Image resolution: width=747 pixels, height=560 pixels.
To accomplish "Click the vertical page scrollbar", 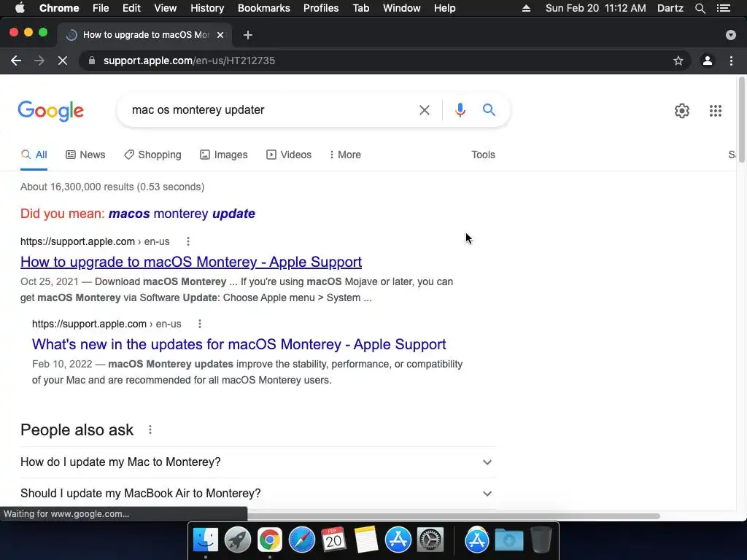I will coord(741,120).
